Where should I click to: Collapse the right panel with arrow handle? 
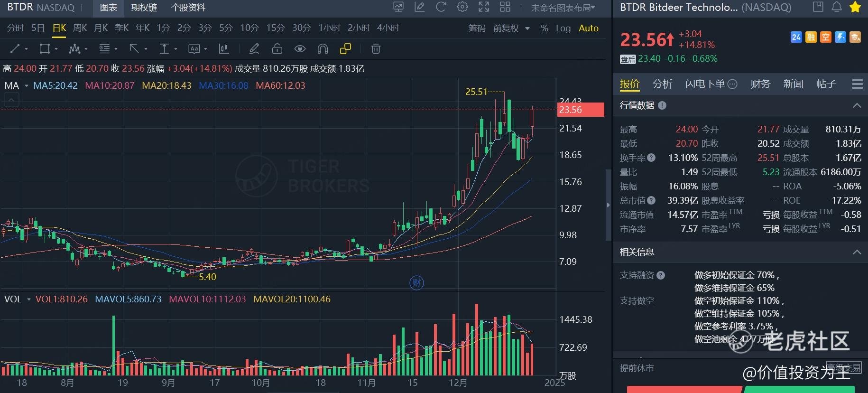click(x=609, y=205)
